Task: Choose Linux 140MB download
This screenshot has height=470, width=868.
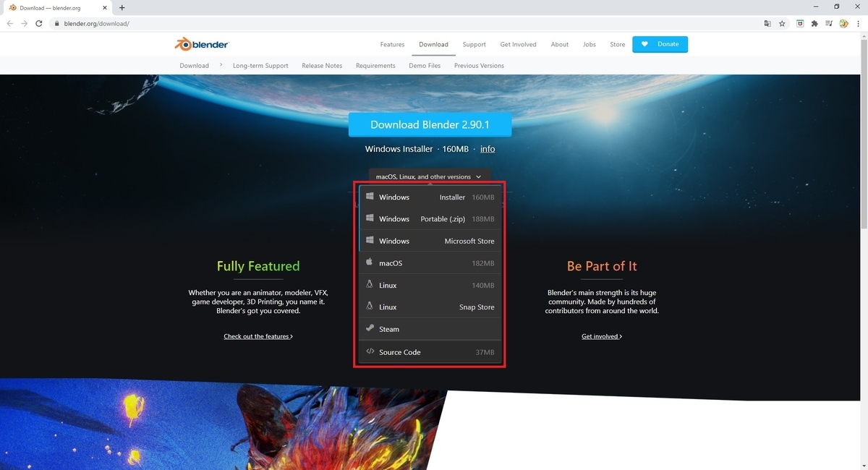Action: (x=430, y=285)
